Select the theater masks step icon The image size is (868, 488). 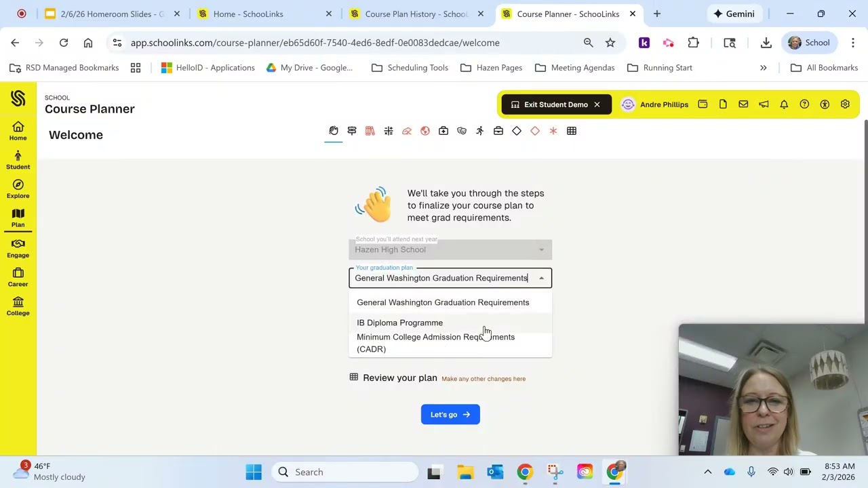(x=462, y=131)
